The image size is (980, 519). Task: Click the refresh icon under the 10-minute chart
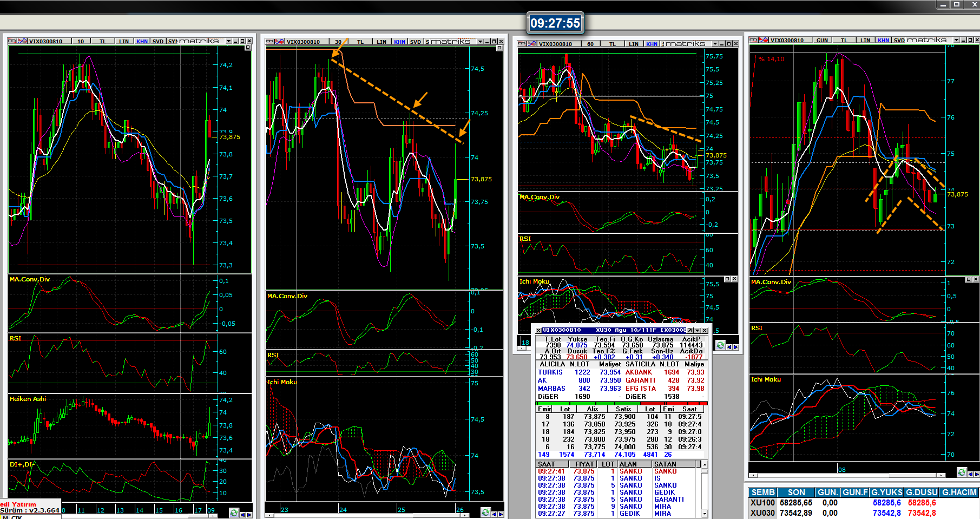click(x=234, y=513)
